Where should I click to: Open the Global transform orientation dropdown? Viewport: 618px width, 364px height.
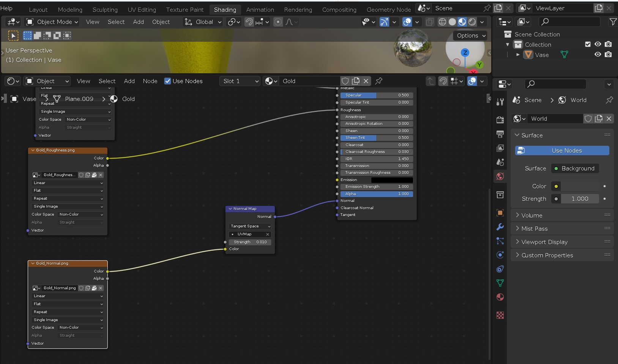(203, 22)
